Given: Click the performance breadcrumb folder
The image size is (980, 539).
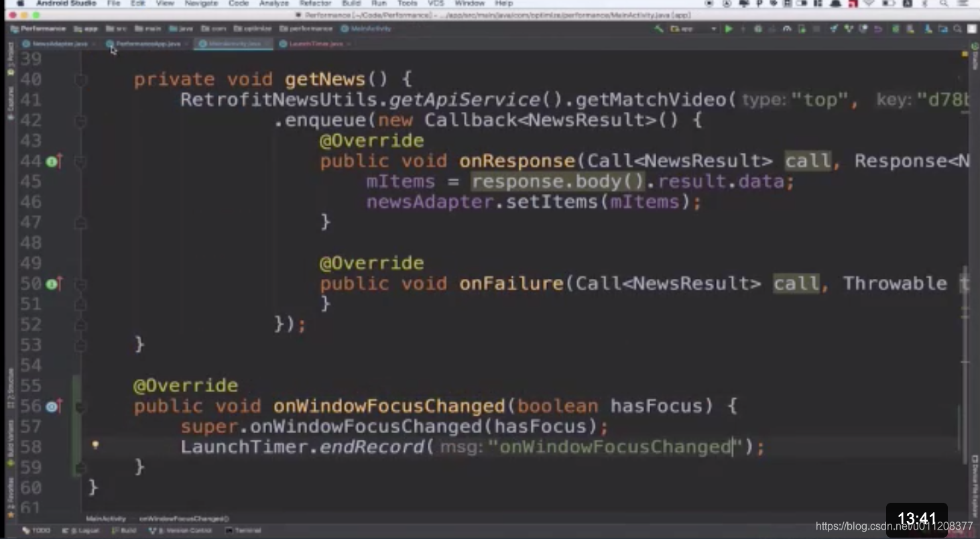Looking at the screenshot, I should click(306, 29).
